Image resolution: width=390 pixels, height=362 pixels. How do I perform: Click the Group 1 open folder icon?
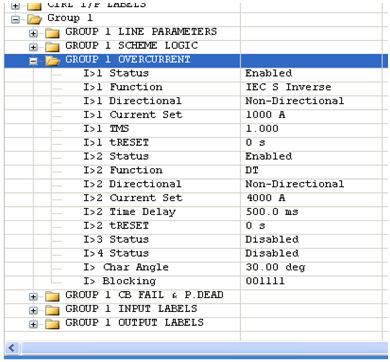point(35,19)
